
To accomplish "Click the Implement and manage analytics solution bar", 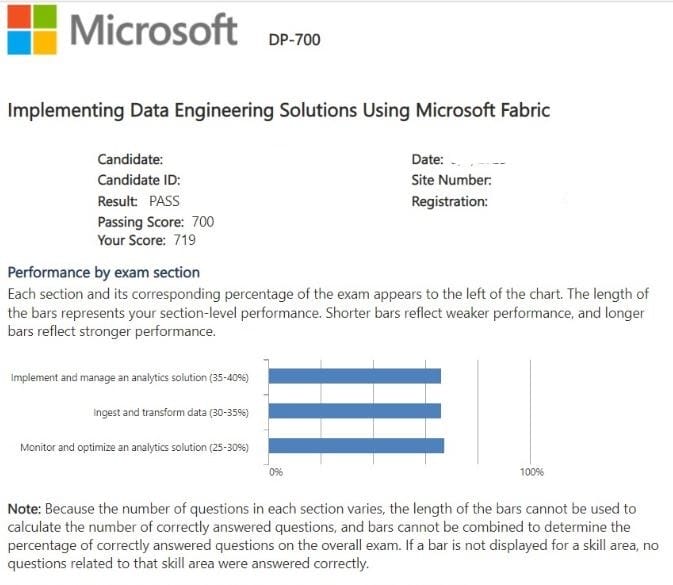I will pos(355,376).
